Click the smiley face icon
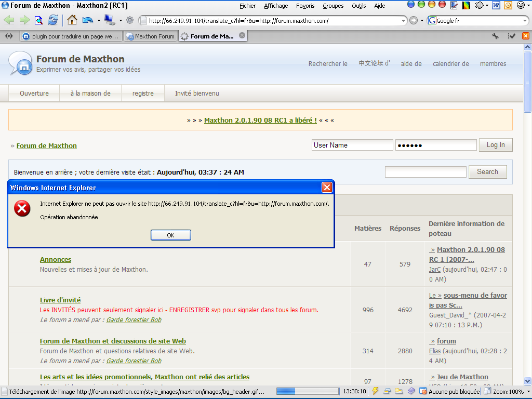Viewport: 532px width, 399px height. [521, 5]
